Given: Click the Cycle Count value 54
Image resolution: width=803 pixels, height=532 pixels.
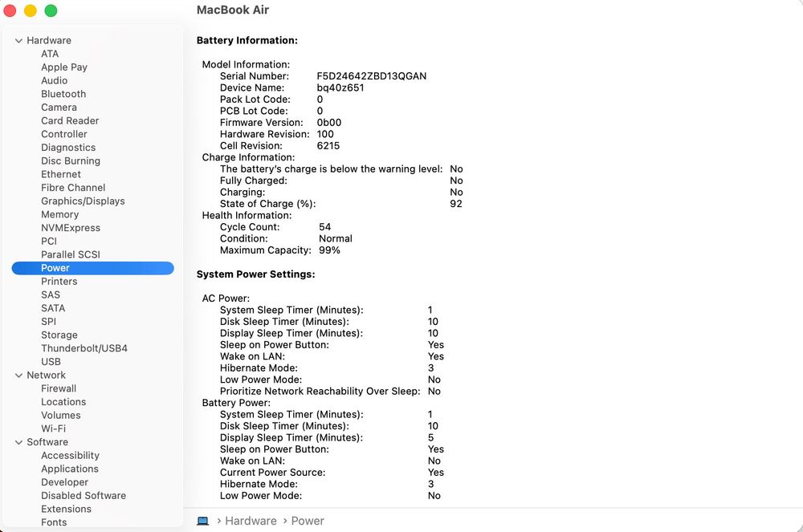Looking at the screenshot, I should point(324,226).
